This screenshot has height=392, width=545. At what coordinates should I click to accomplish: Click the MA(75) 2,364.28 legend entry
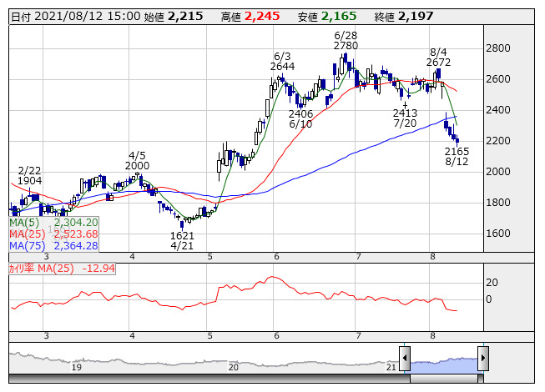click(x=53, y=246)
